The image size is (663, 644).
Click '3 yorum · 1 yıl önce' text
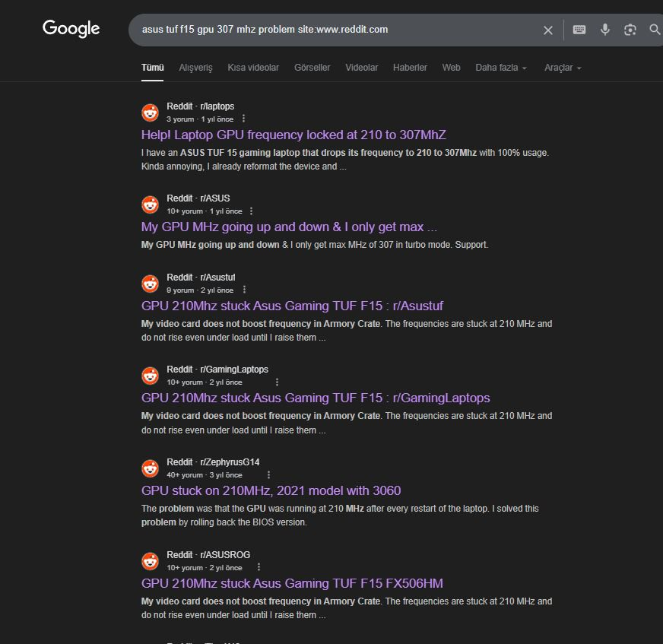(x=200, y=119)
